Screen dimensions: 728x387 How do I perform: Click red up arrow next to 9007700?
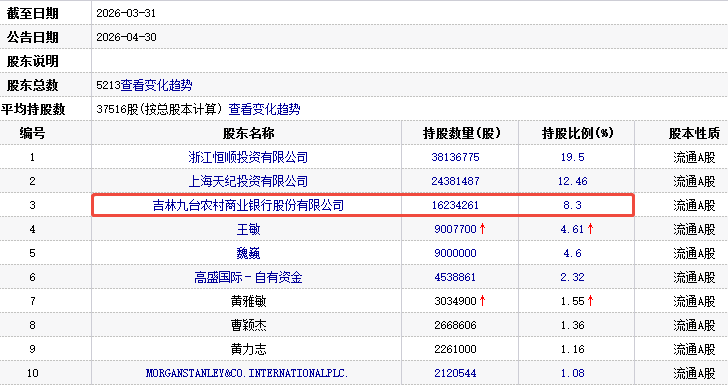click(x=482, y=229)
